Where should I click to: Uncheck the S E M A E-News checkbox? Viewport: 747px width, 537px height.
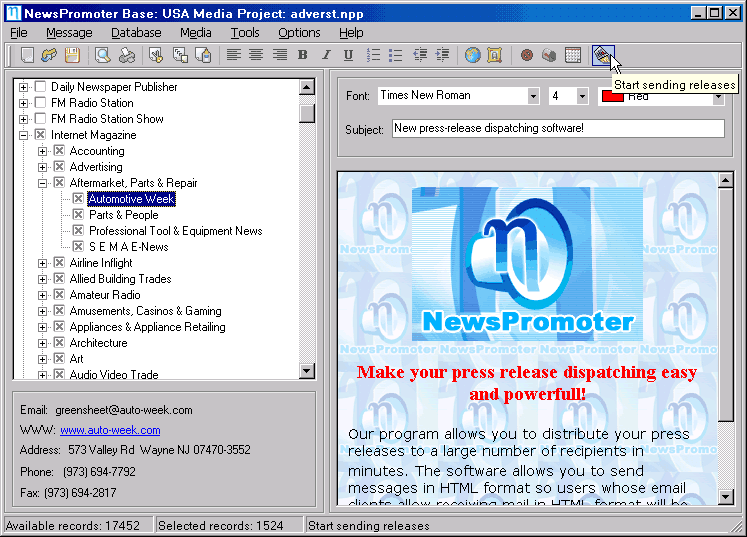78,246
